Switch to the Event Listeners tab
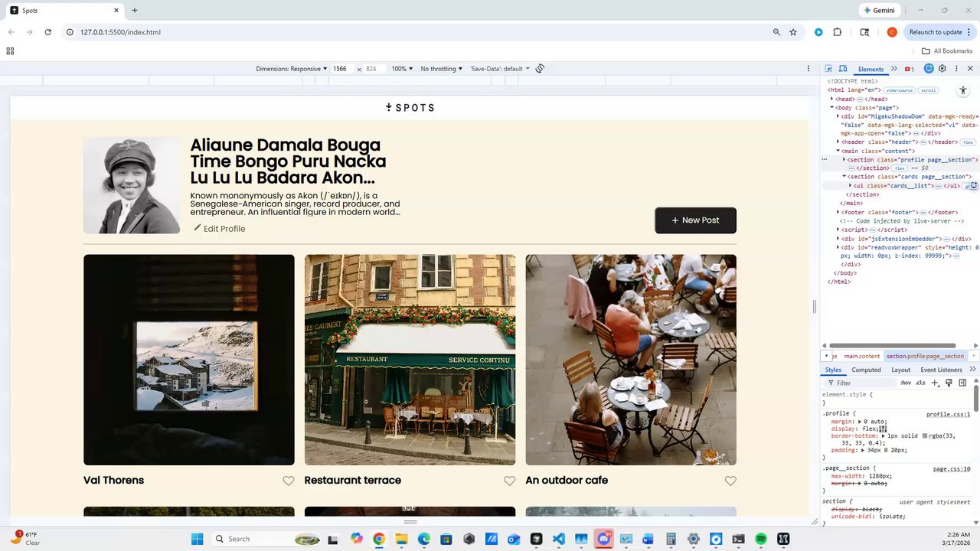Viewport: 980px width, 551px height. 941,370
